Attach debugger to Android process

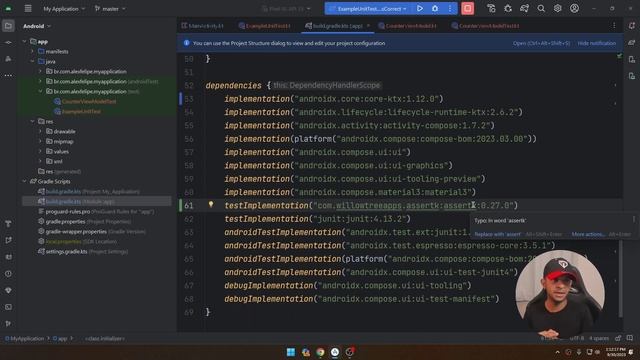point(508,9)
